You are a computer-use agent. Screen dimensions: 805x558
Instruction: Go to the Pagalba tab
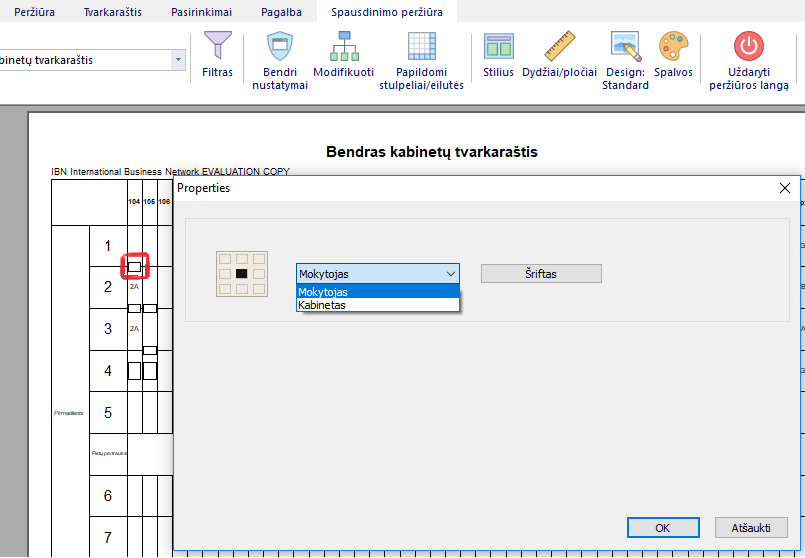(x=282, y=12)
